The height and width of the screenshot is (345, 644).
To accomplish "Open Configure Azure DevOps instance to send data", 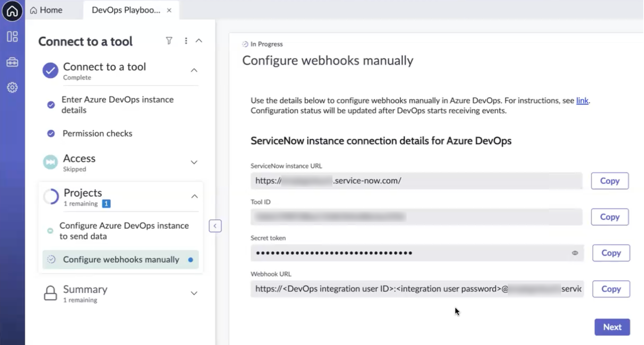I will tap(124, 231).
